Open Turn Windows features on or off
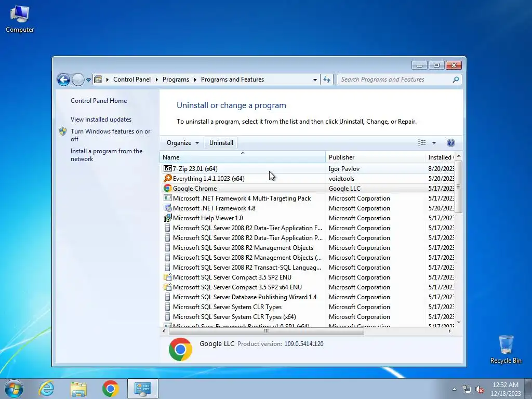The height and width of the screenshot is (399, 532). (110, 135)
